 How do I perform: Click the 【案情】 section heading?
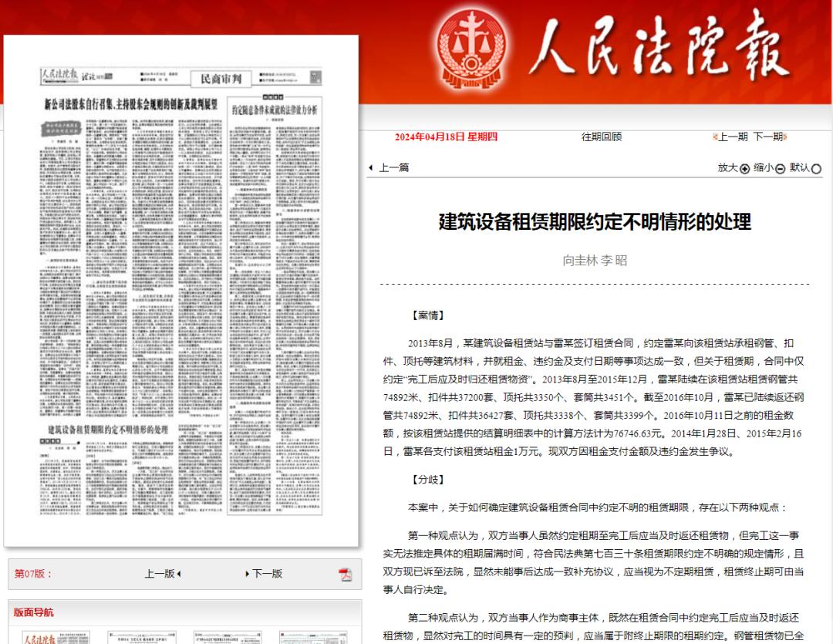pos(428,315)
